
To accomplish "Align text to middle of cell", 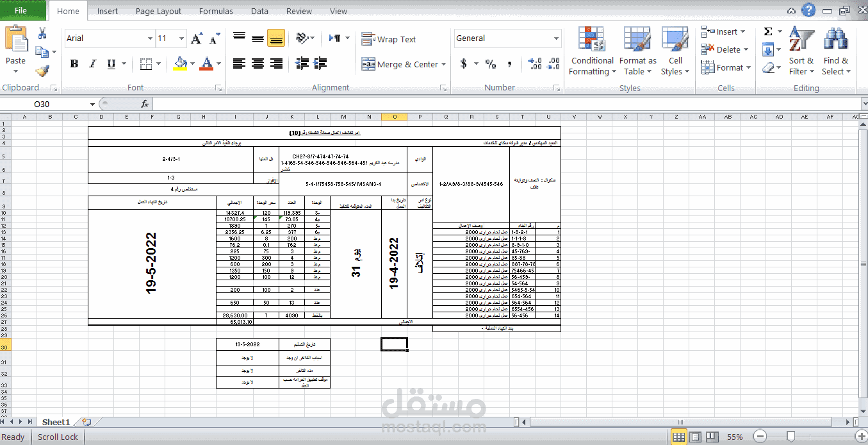I will click(x=258, y=38).
